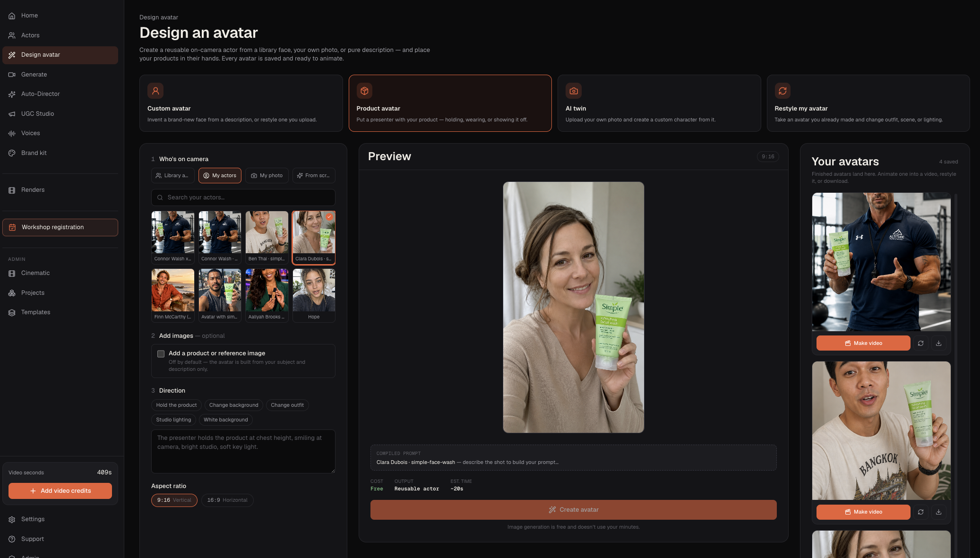Switch to the My photo tab
Viewport: 980px width, 558px height.
click(x=267, y=176)
